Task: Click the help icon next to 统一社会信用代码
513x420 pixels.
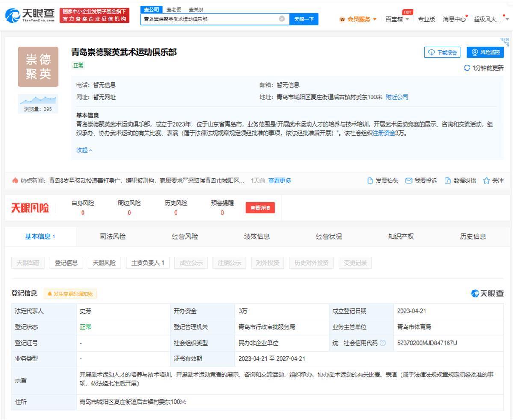Action: [x=383, y=343]
